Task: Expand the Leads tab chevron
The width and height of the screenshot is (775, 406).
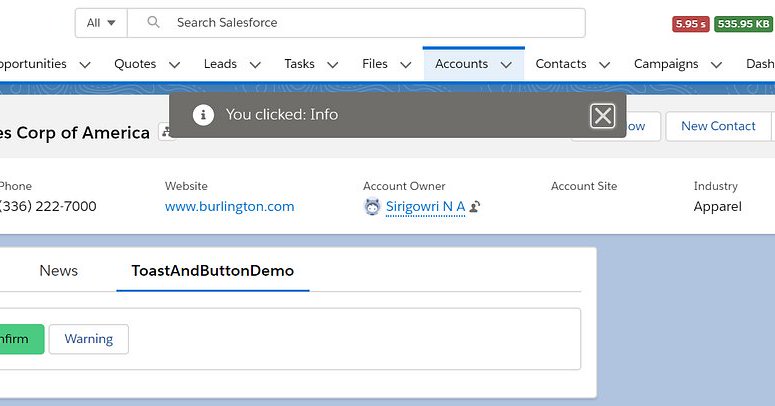Action: click(255, 65)
